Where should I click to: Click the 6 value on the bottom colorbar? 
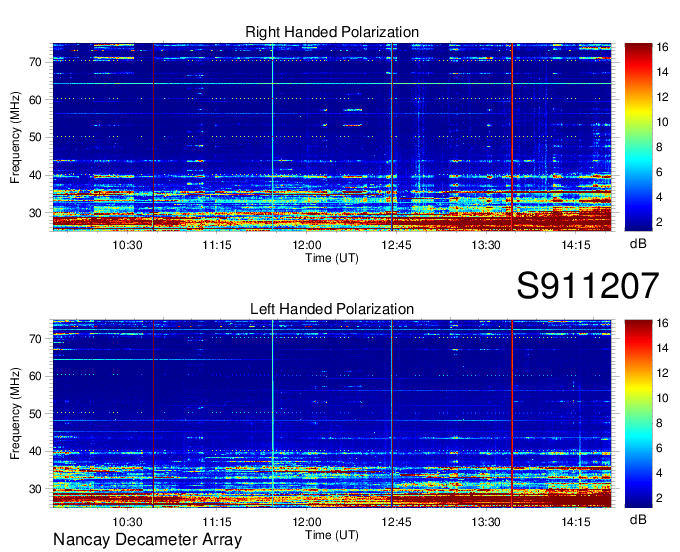pos(659,448)
